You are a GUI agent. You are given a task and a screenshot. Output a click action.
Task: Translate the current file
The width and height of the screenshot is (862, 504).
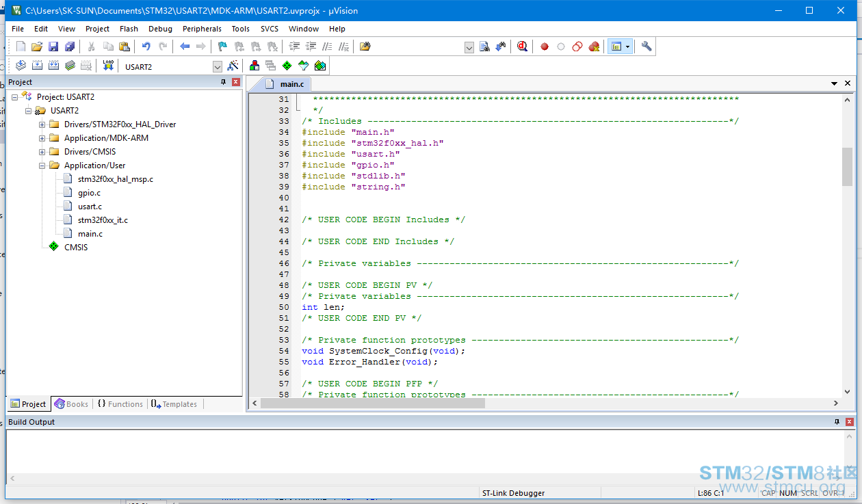[21, 66]
